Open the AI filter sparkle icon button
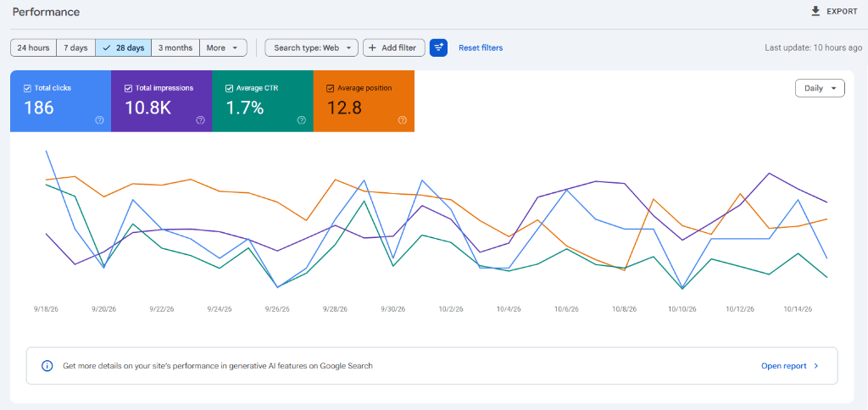The image size is (868, 410). click(x=438, y=47)
